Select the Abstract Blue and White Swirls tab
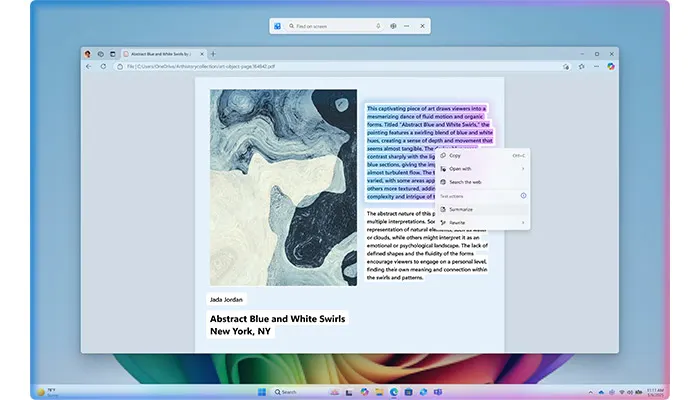Screen dimensions: 700x400 pos(163,54)
